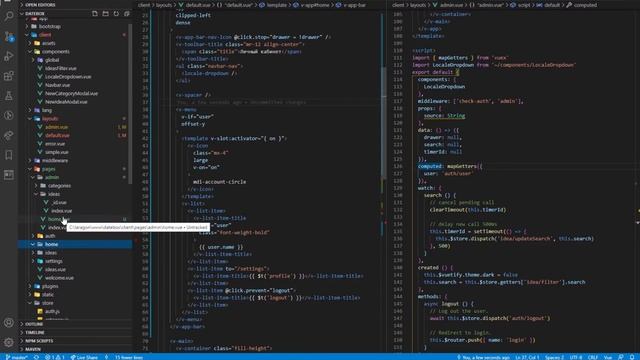Image resolution: width=640 pixels, height=360 pixels.
Task: Open the Testing flask icon view
Action: coord(9,96)
